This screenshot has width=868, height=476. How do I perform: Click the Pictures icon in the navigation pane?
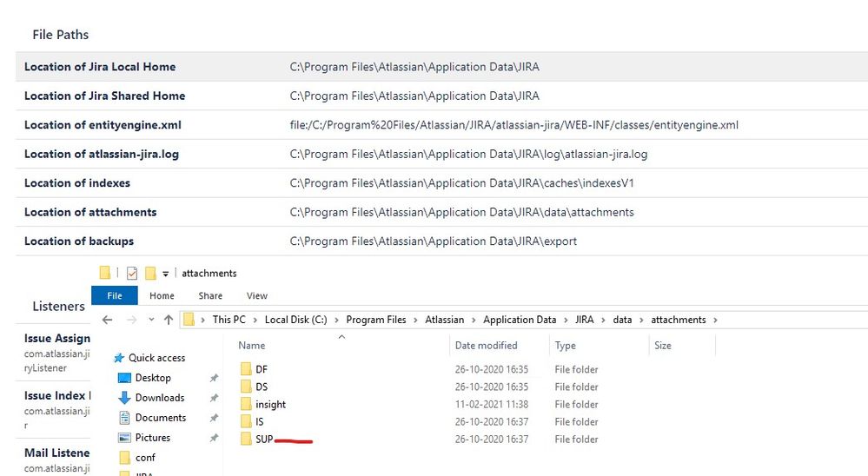pos(124,437)
